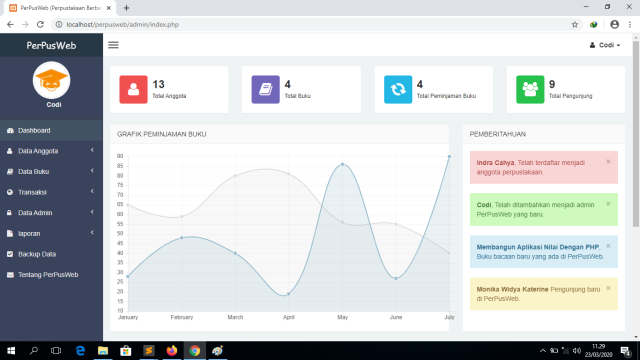The image size is (640, 360).
Task: Open the Chrome profile avatar icon
Action: click(x=614, y=24)
